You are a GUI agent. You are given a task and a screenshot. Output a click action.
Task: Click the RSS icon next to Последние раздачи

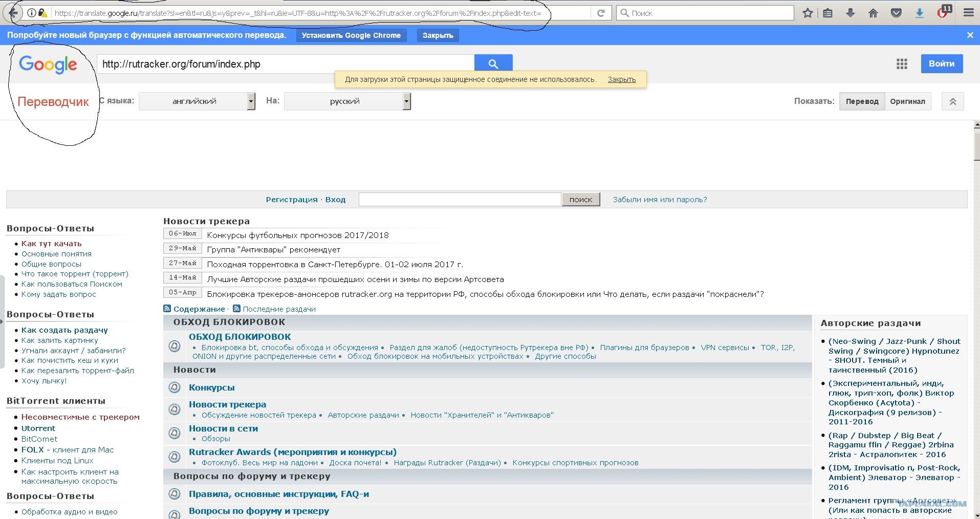236,309
